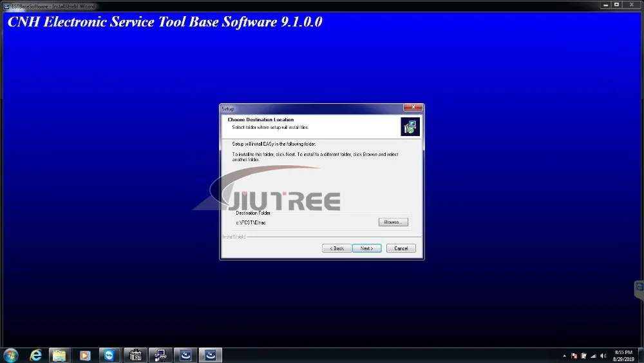This screenshot has width=644, height=363.
Task: Open network signal tray icon
Action: point(593,356)
